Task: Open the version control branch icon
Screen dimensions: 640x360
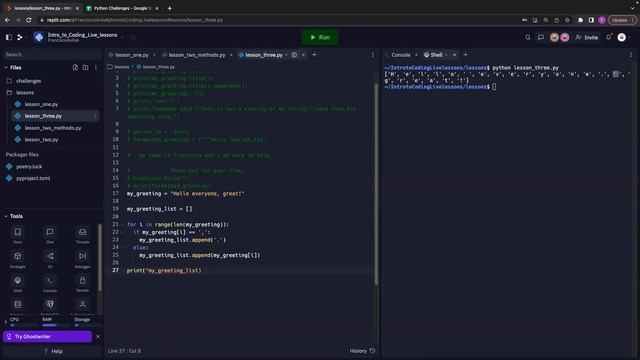Action: pos(19,37)
